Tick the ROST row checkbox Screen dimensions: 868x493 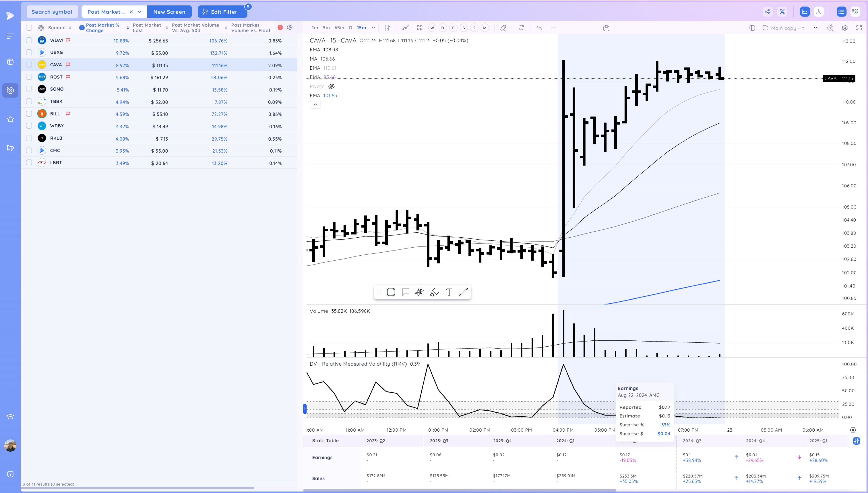click(29, 77)
